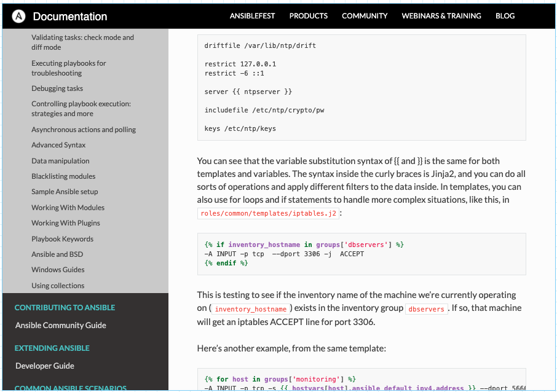Screen dimensions: 557x392
Task: Open Ansible and BSD page
Action: coord(57,254)
